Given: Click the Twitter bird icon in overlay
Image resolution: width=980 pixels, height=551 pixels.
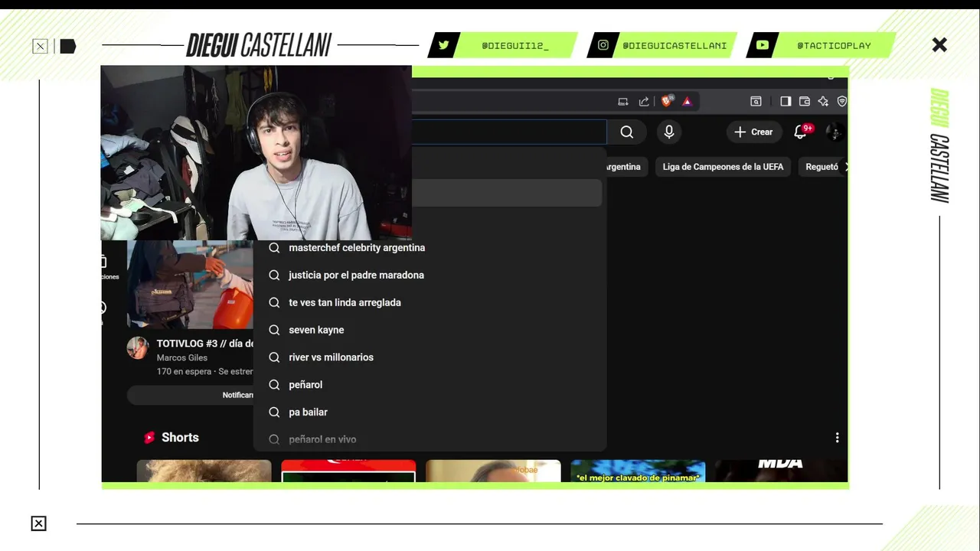Looking at the screenshot, I should click(x=444, y=45).
